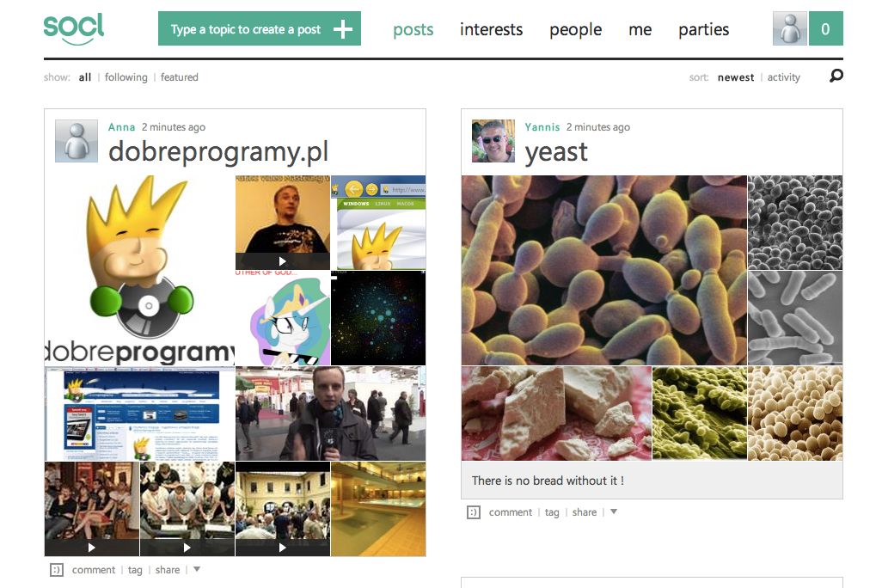Open the notifications counter showing 0
The height and width of the screenshot is (588, 882).
(x=826, y=28)
